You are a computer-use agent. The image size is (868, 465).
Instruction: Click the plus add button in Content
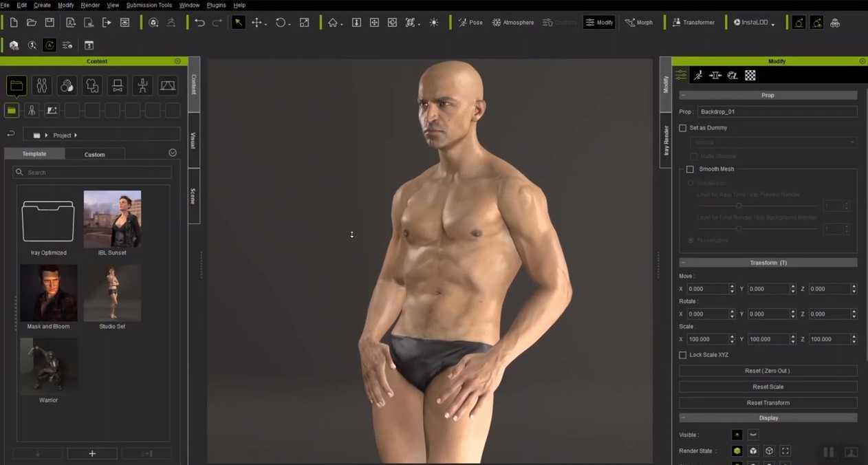[x=92, y=453]
